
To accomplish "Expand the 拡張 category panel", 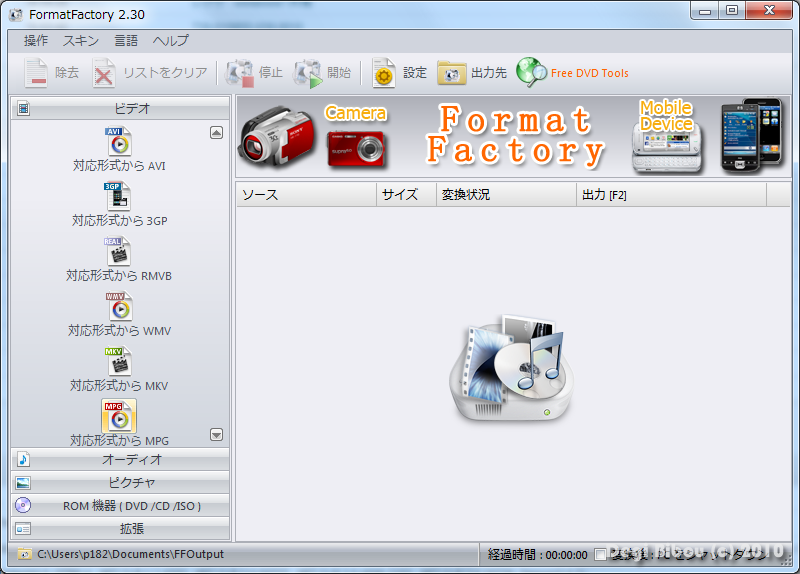I will pos(120,529).
